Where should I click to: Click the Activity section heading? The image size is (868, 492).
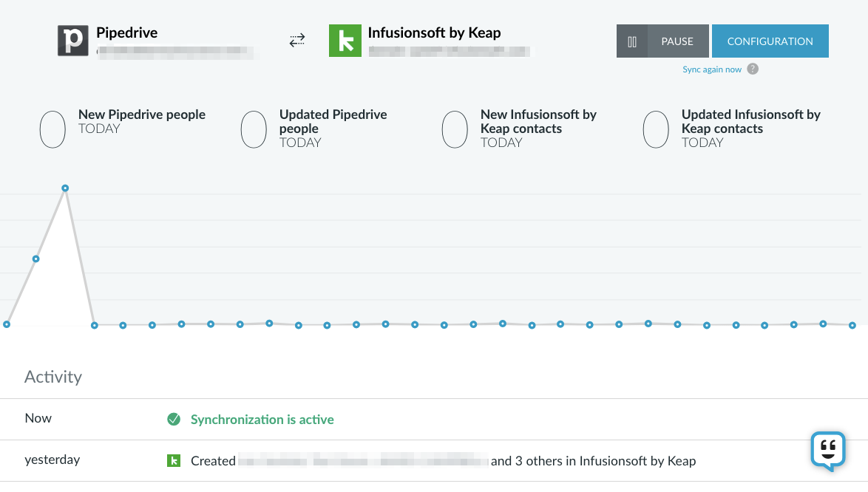(x=53, y=377)
